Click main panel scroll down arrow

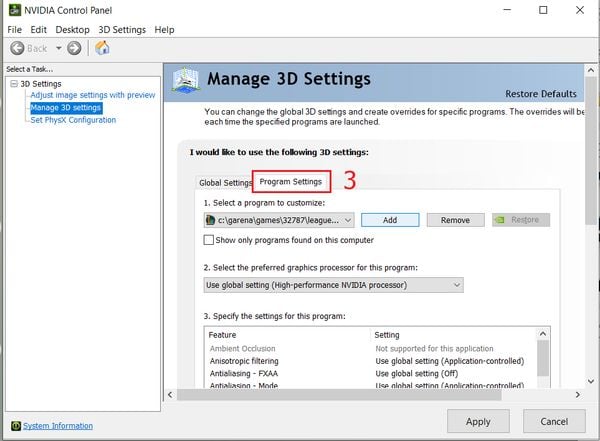tap(591, 381)
